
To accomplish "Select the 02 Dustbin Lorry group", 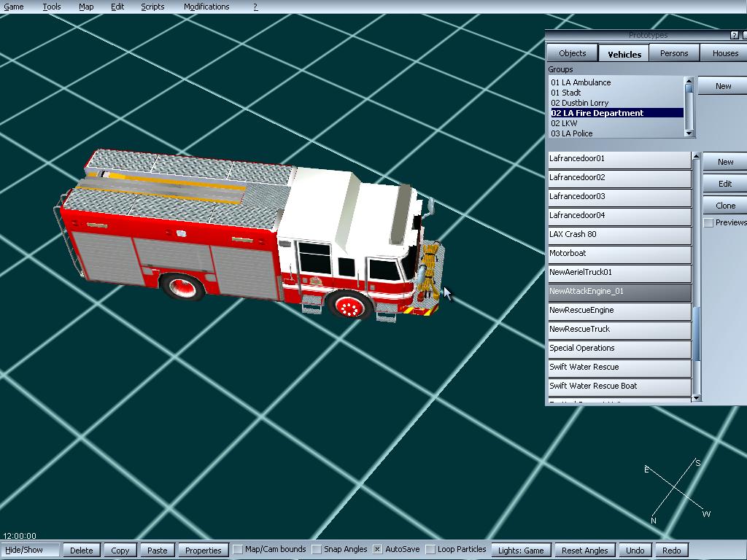I will tap(616, 103).
